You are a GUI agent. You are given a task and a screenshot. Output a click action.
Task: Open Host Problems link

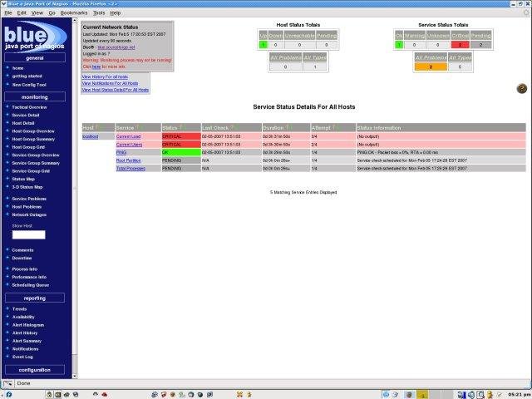point(27,207)
